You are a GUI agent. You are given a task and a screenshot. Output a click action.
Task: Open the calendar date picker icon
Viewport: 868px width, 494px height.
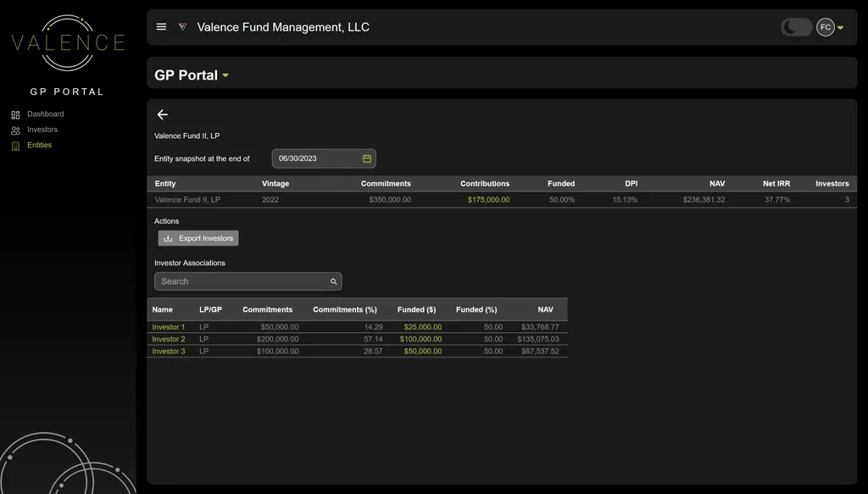(x=367, y=158)
